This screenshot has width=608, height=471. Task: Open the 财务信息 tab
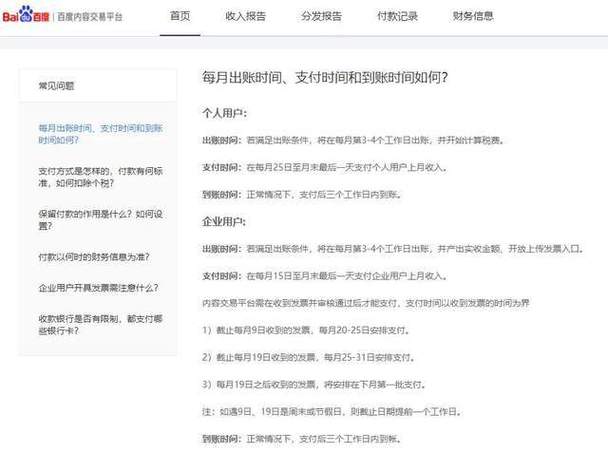pos(473,16)
